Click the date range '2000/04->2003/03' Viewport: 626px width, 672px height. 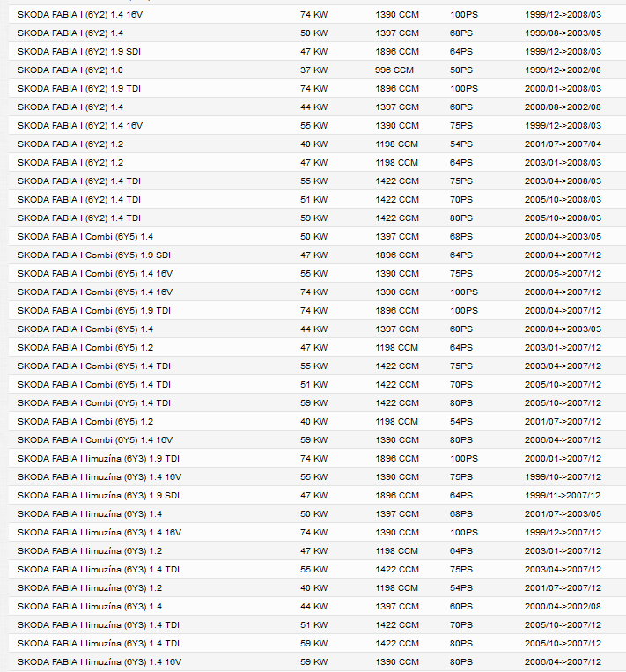[563, 329]
